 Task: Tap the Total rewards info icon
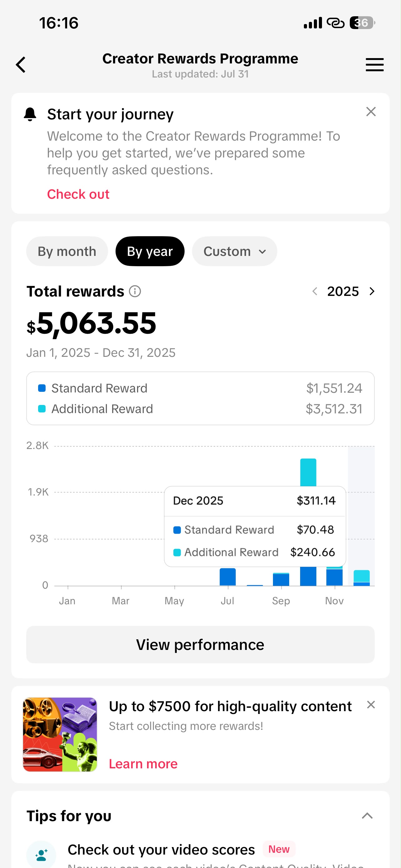[135, 291]
